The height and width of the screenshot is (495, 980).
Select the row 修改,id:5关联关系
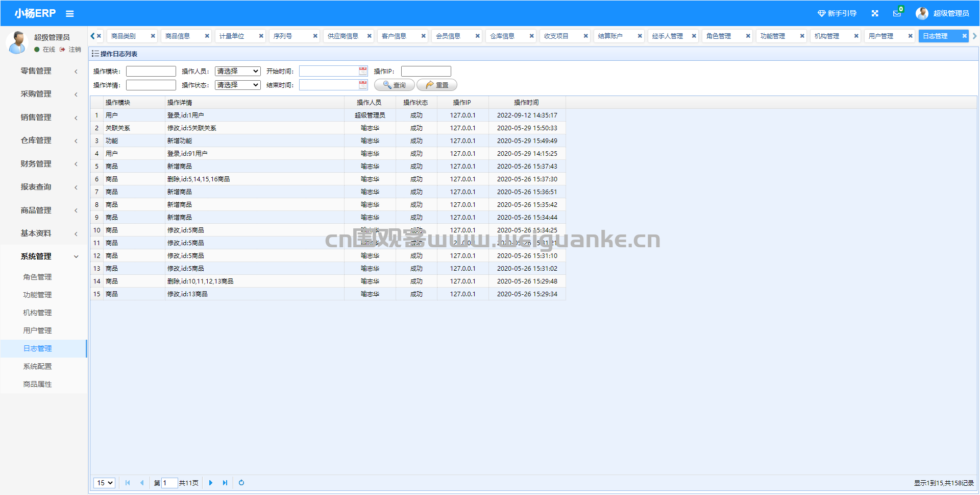[x=328, y=128]
